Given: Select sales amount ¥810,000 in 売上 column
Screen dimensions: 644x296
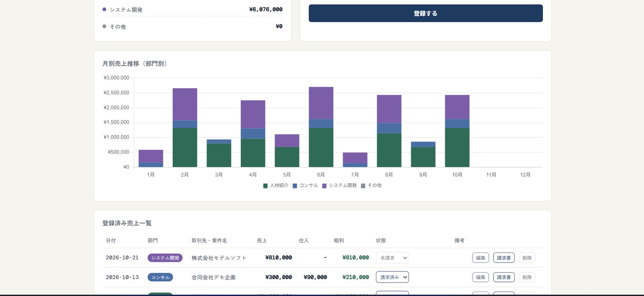Looking at the screenshot, I should (x=279, y=258).
